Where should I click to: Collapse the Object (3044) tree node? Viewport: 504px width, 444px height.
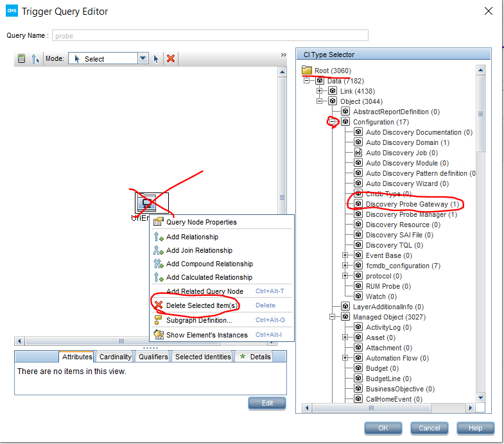[320, 101]
